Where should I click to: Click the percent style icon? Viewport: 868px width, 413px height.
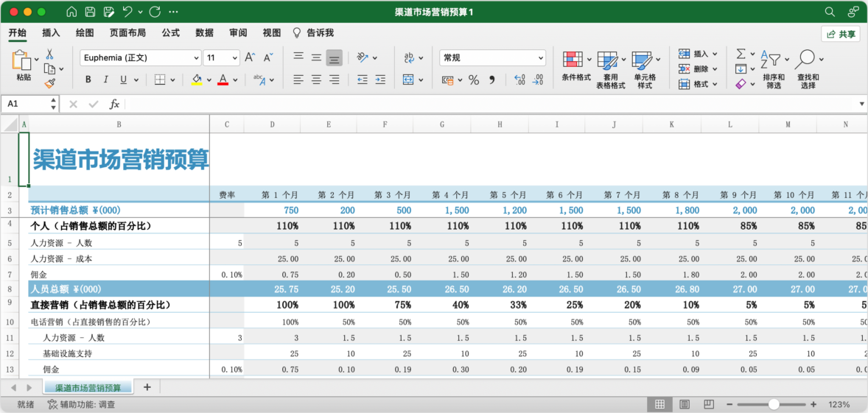pos(474,80)
